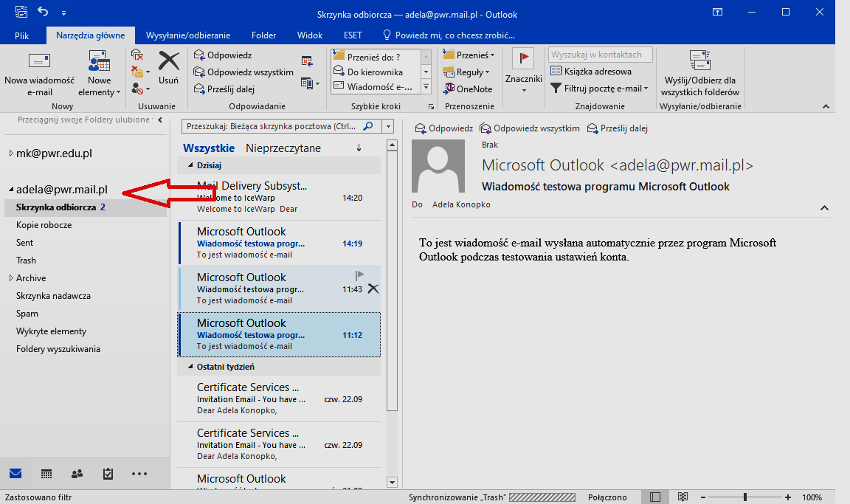Switch to reading view in status bar
This screenshot has height=504, width=850.
683,497
